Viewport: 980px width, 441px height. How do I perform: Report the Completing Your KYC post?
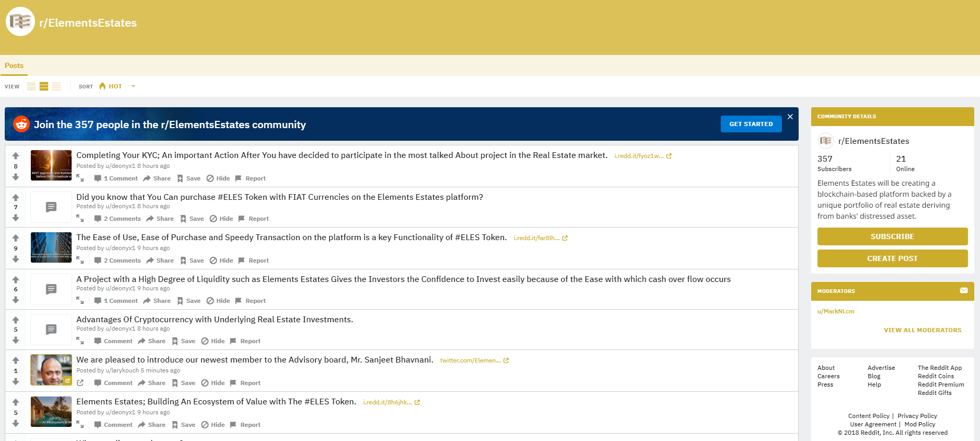[250, 178]
